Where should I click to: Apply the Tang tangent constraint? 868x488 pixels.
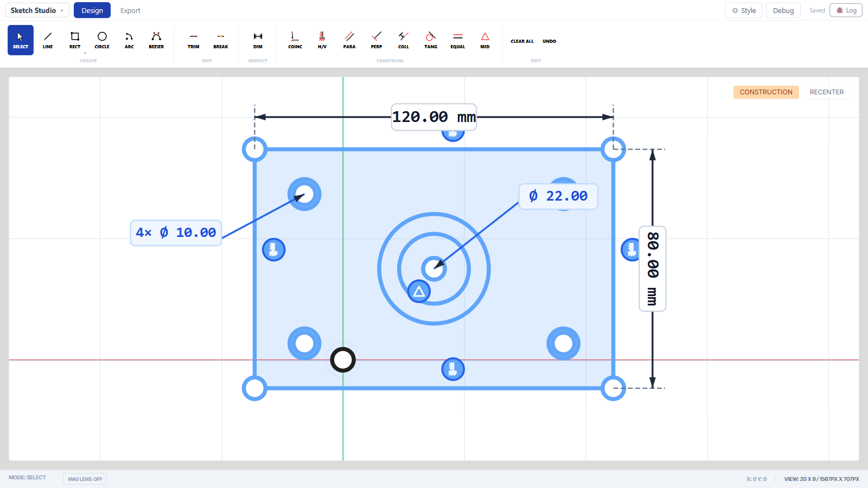(x=431, y=40)
